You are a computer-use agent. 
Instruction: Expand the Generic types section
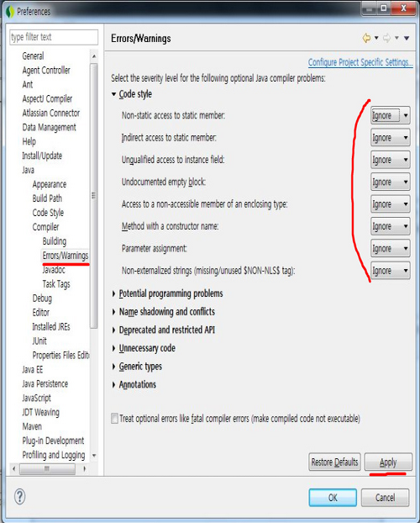113,367
